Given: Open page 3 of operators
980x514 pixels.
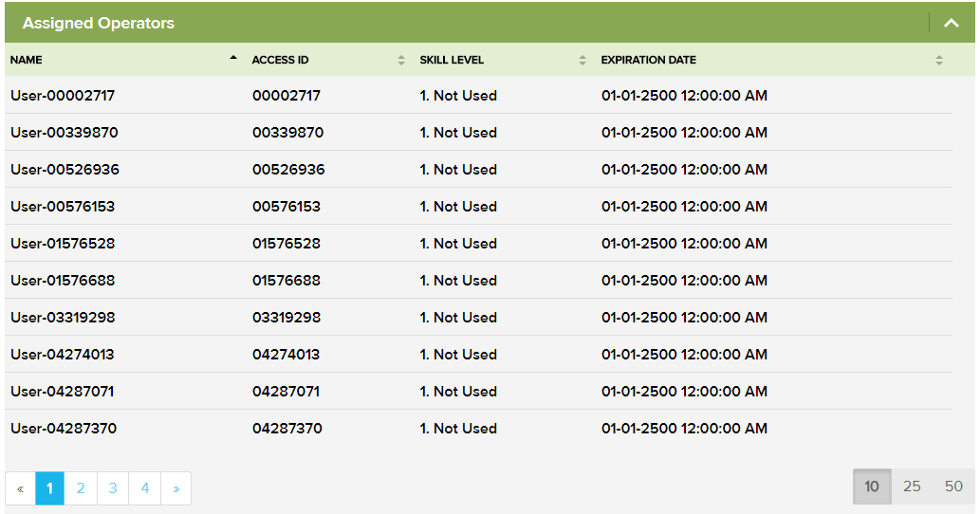Looking at the screenshot, I should pos(112,488).
